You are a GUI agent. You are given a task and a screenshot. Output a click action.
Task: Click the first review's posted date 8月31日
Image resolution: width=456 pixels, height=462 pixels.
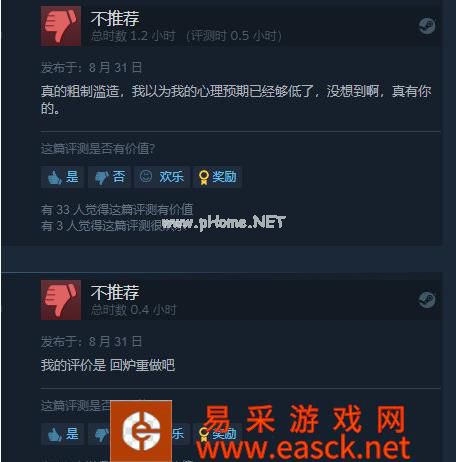[116, 68]
